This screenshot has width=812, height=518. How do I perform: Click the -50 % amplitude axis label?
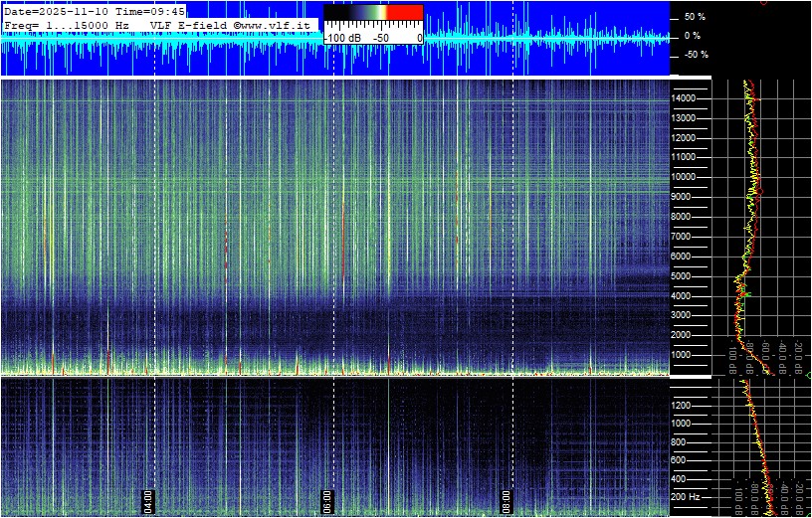[x=694, y=55]
